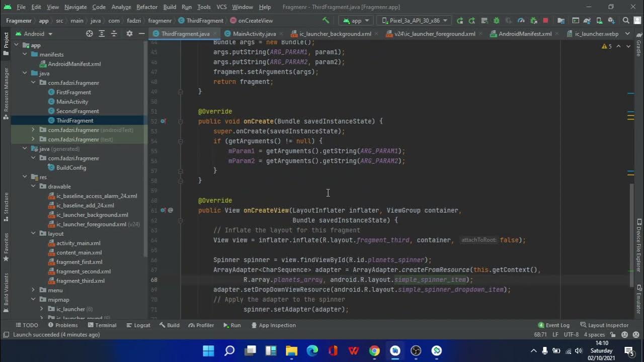The width and height of the screenshot is (644, 362).
Task: Click the UTF-8 encoding status entry
Action: tap(571, 334)
